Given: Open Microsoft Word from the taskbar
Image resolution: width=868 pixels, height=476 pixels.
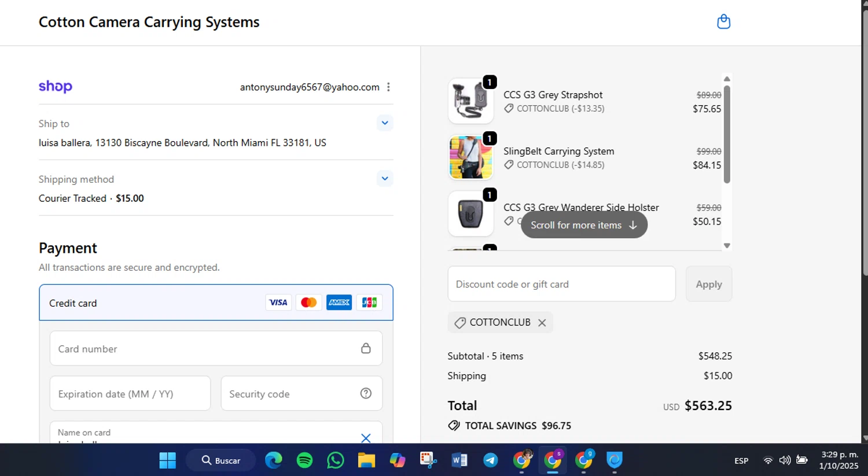Looking at the screenshot, I should coord(459,460).
